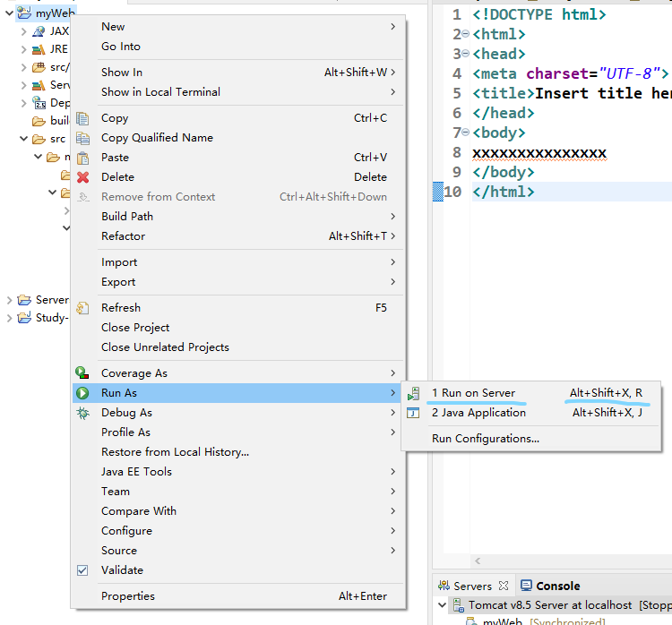The width and height of the screenshot is (672, 625).
Task: Click the myWeb project icon
Action: pyautogui.click(x=24, y=13)
